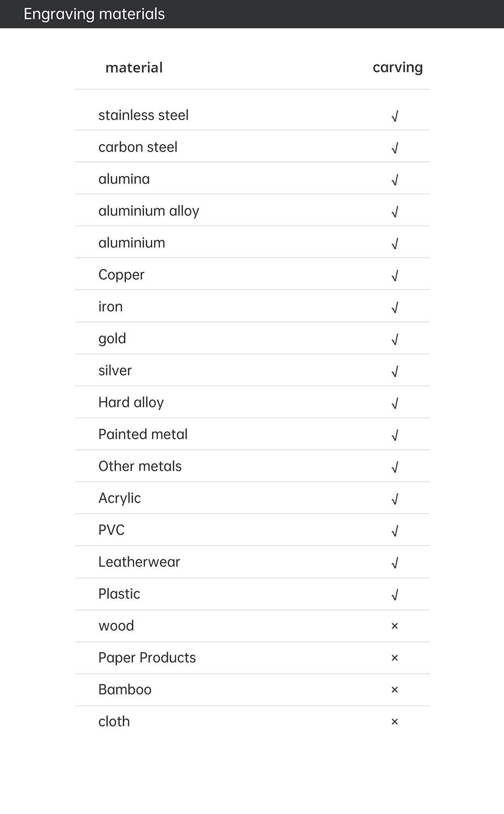Screen dimensions: 504x814
Task: Click the cross mark for wood
Action: 395,626
